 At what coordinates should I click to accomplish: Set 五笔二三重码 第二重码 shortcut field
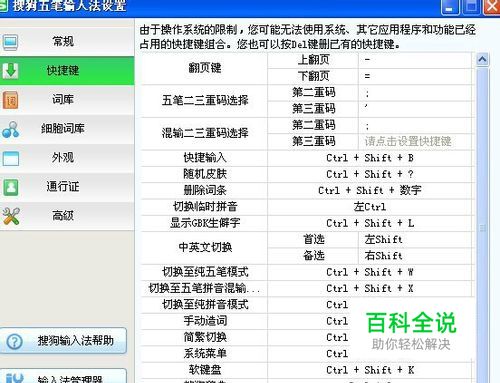pos(415,93)
